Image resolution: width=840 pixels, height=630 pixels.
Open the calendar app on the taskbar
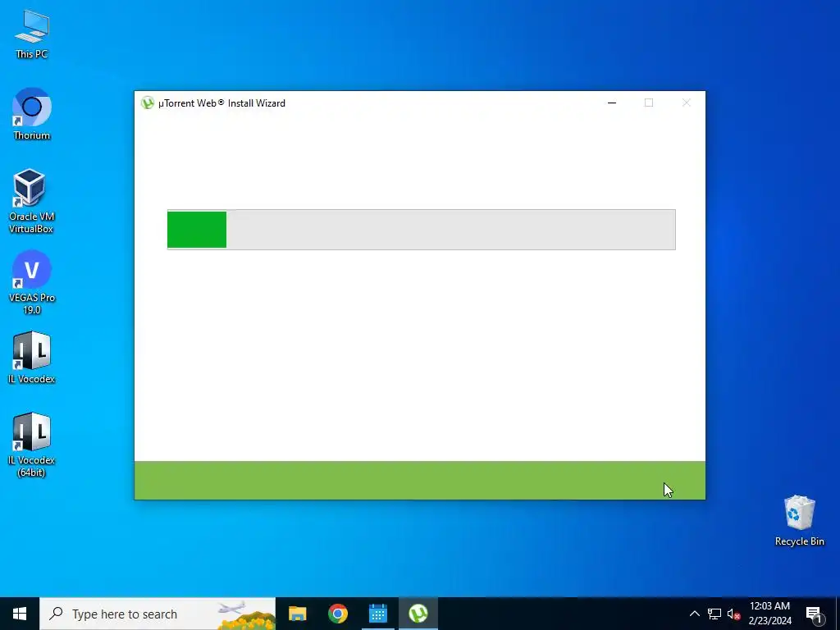pyautogui.click(x=377, y=614)
